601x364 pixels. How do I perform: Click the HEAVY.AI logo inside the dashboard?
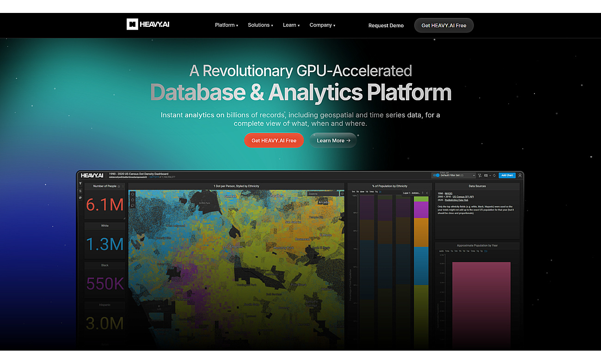coord(92,176)
